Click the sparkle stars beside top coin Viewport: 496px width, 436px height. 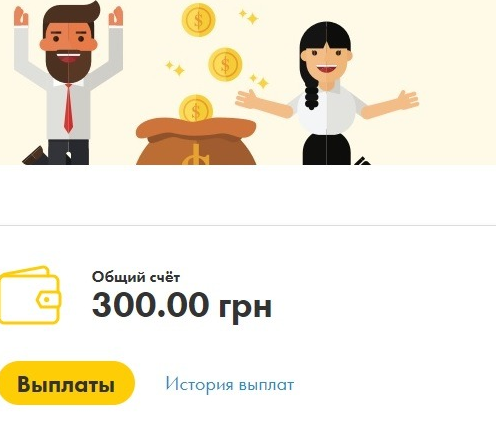point(249,16)
